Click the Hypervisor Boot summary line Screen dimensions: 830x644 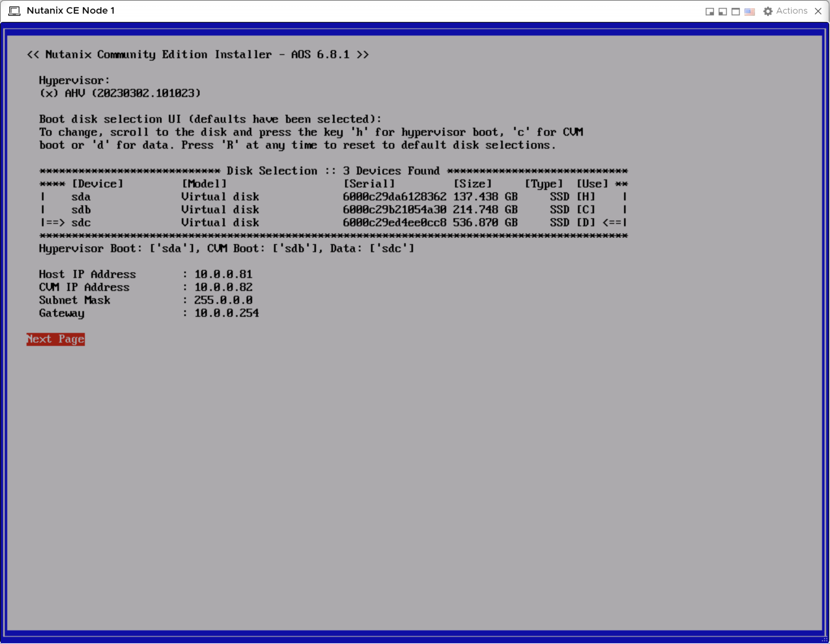tap(226, 248)
